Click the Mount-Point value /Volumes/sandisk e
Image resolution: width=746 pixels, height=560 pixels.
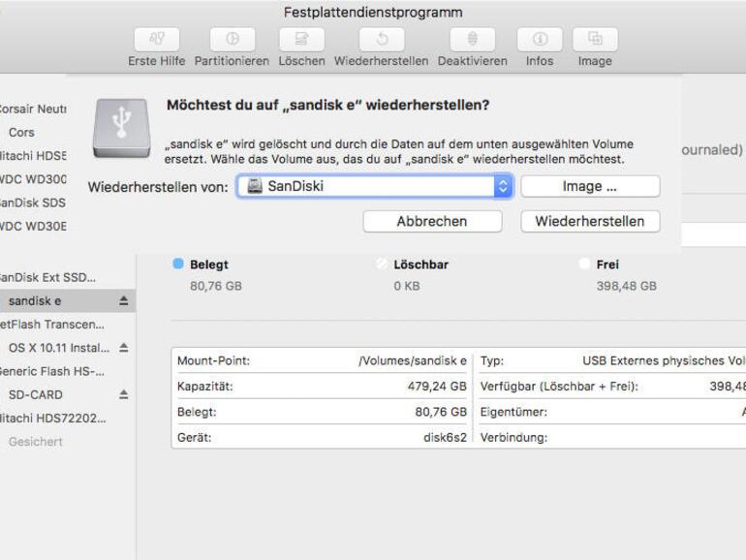pyautogui.click(x=413, y=360)
